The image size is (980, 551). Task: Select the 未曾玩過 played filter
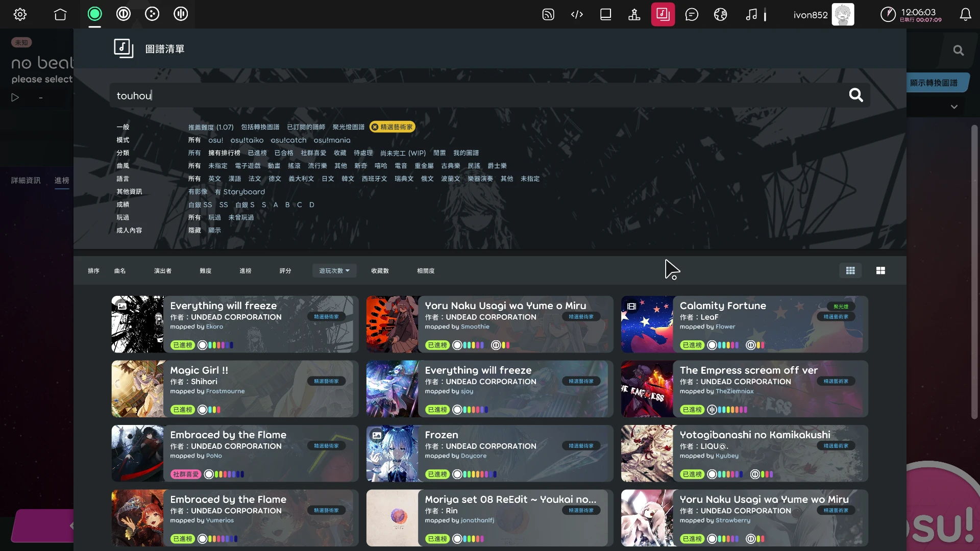point(241,217)
